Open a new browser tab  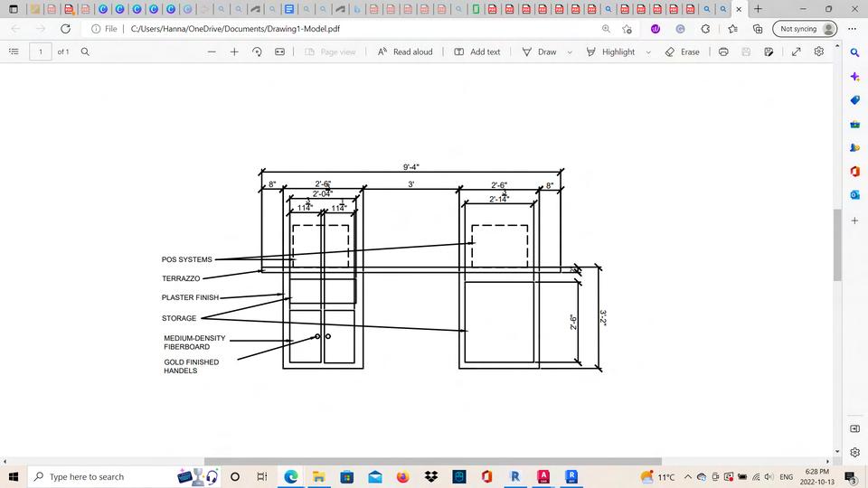tap(758, 9)
